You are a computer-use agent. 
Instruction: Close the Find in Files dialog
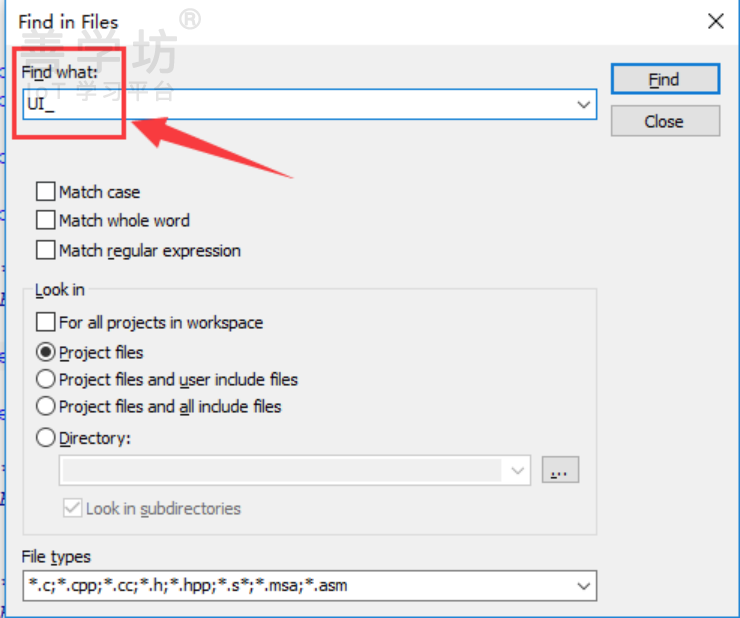click(715, 21)
